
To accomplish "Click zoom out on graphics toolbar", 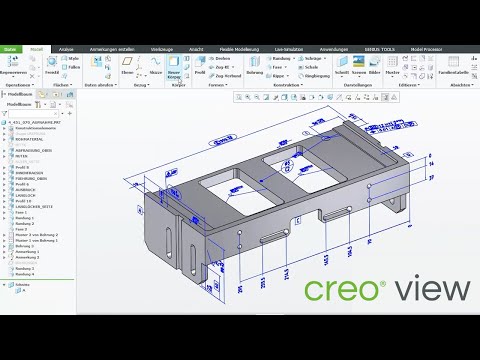I will point(257,97).
